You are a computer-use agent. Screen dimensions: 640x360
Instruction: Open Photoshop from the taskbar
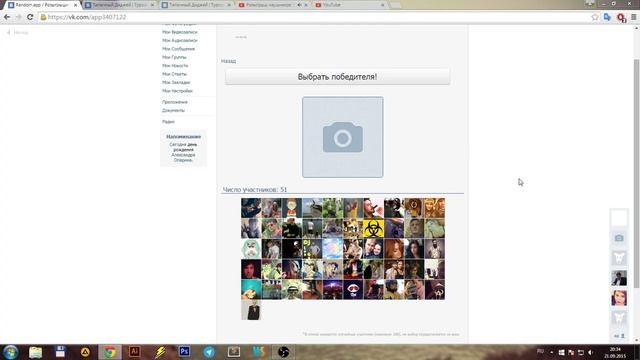click(x=184, y=351)
